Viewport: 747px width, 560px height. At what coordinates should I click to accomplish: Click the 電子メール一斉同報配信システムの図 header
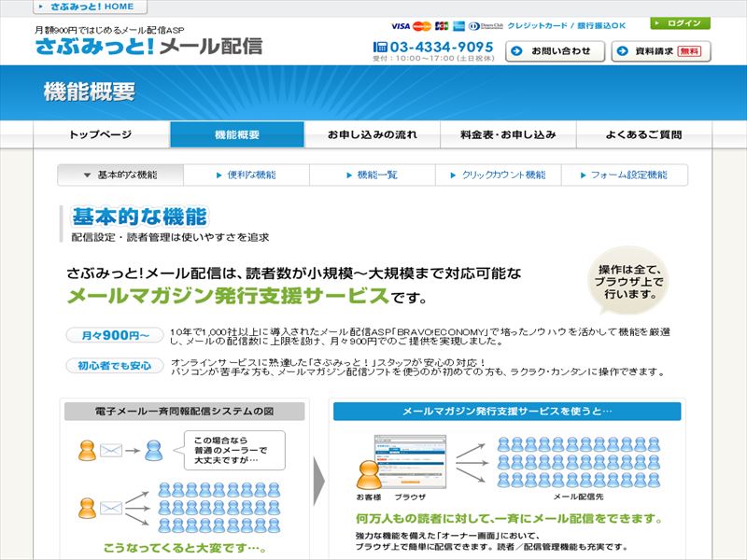coord(184,412)
